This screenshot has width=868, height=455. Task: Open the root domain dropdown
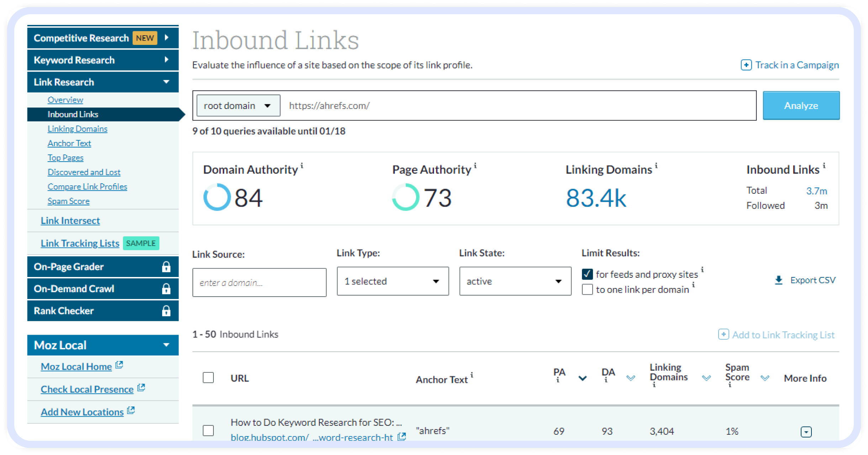[238, 105]
